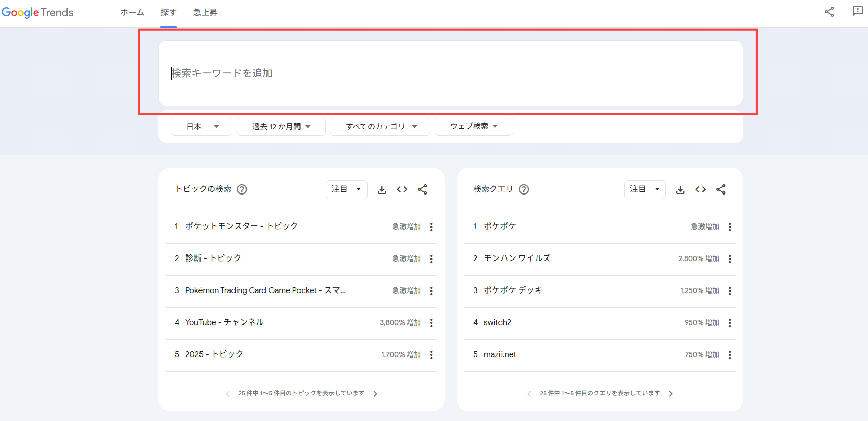Image resolution: width=868 pixels, height=421 pixels.
Task: Click the トピックの検索 card title
Action: pos(204,189)
